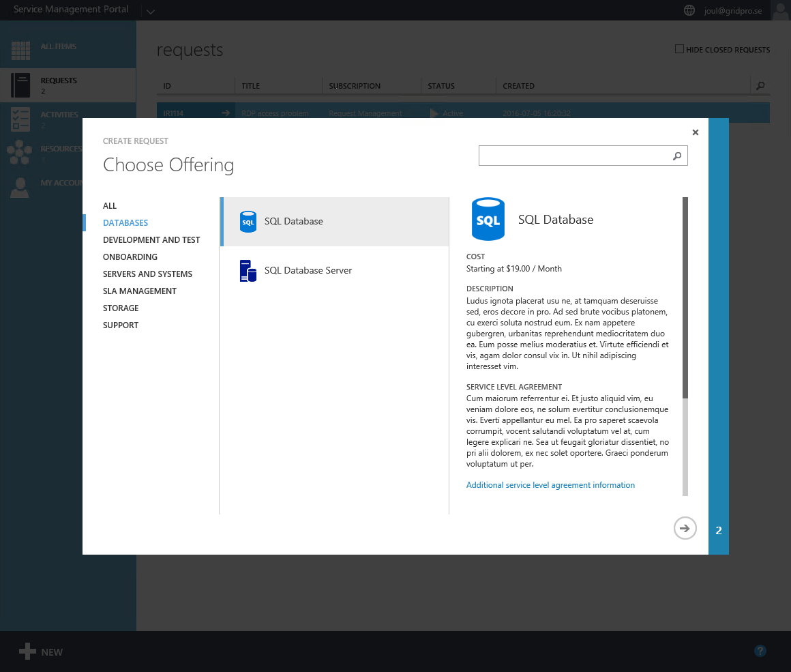Click the Activities checklist icon
This screenshot has width=791, height=672.
point(20,119)
